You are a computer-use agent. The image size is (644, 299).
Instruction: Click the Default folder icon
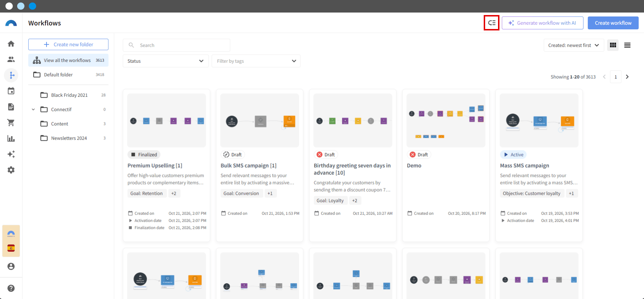[x=37, y=74]
